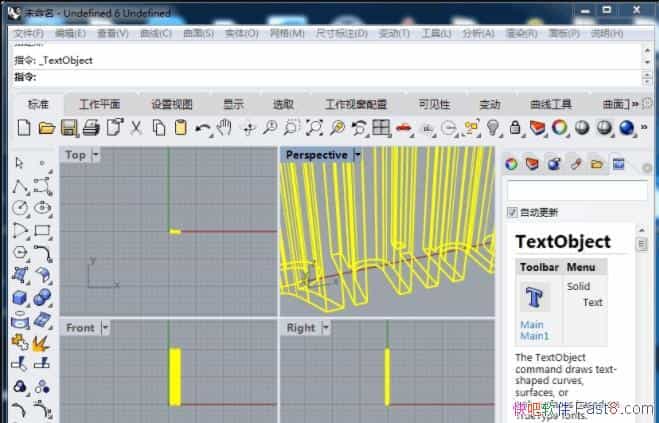Click the TextObject T icon in help panel
The width and height of the screenshot is (659, 423).
coord(535,297)
